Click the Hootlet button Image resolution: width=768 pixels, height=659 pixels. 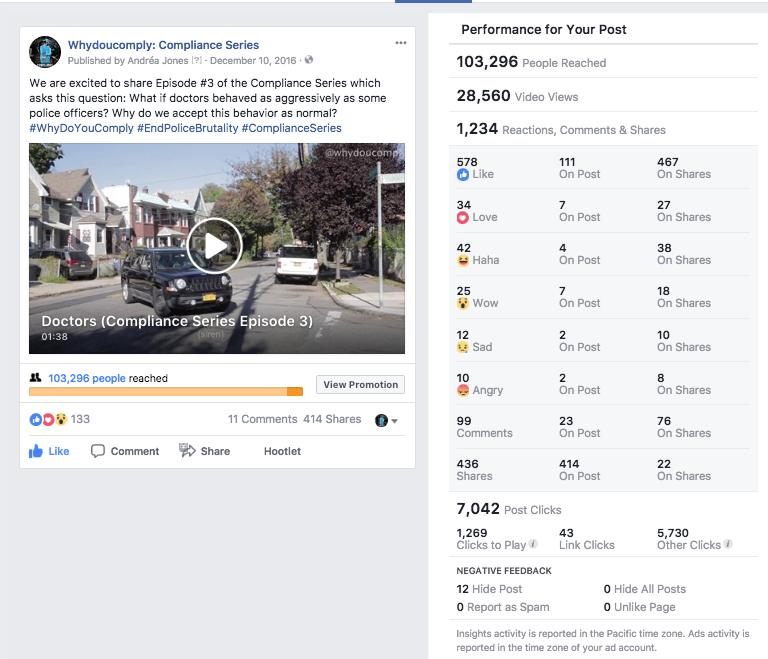click(x=282, y=451)
